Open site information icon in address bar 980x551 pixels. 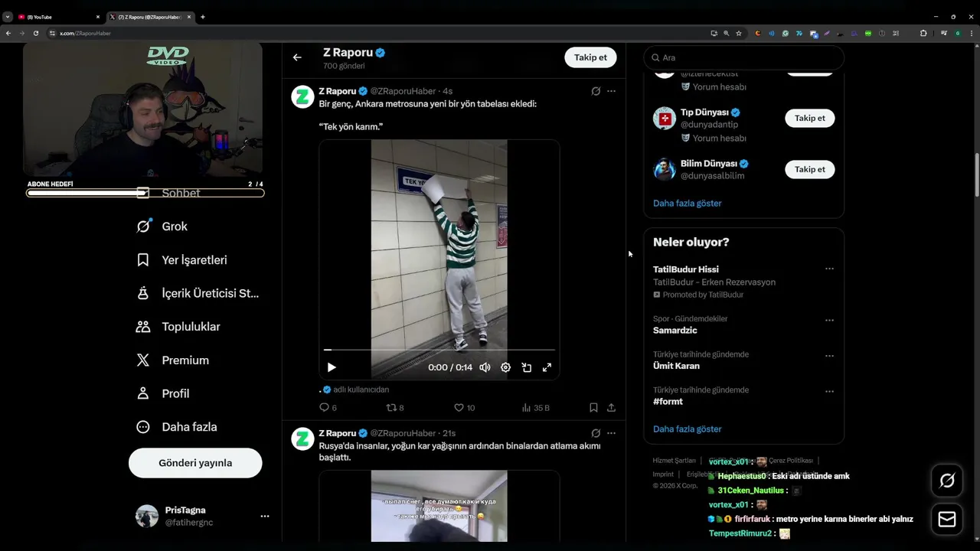[x=52, y=33]
